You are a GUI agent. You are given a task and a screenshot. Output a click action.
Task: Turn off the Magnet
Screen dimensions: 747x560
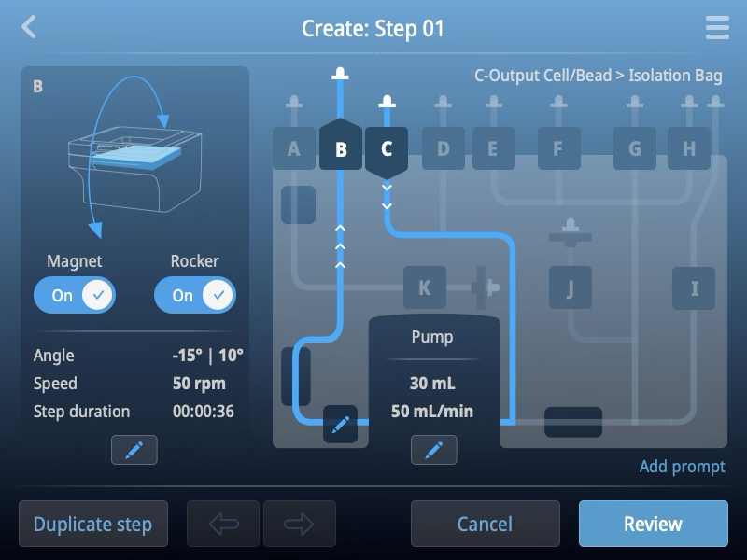(75, 294)
